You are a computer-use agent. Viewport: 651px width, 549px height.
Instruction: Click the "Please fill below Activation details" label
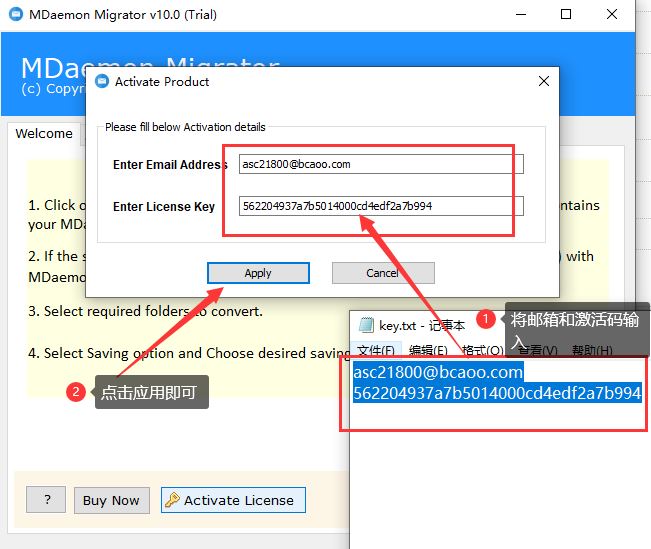point(185,127)
